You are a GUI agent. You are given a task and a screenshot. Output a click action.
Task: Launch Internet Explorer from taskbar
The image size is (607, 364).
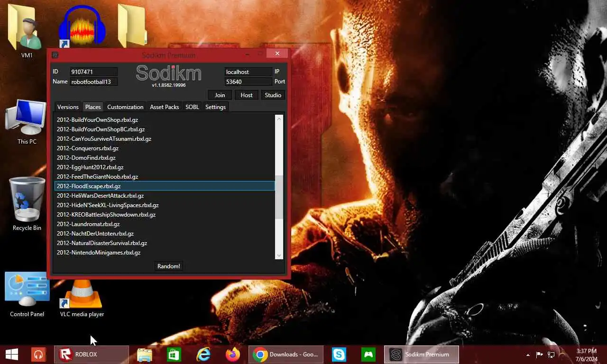[x=203, y=354]
